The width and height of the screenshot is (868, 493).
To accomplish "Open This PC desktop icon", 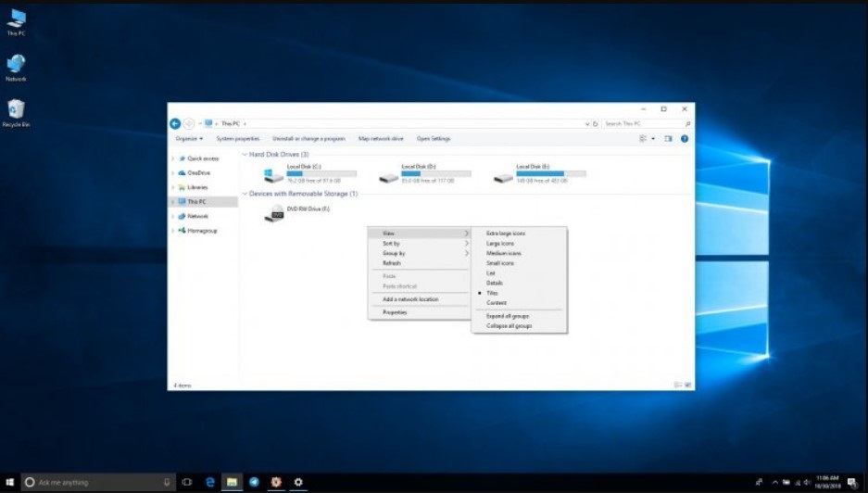I will pyautogui.click(x=16, y=22).
